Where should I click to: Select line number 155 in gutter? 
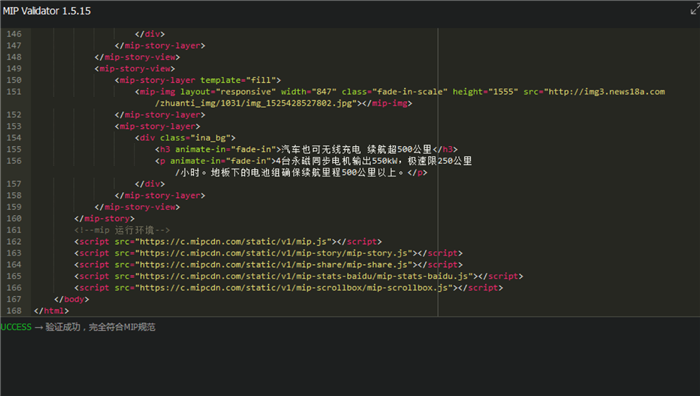pos(14,149)
